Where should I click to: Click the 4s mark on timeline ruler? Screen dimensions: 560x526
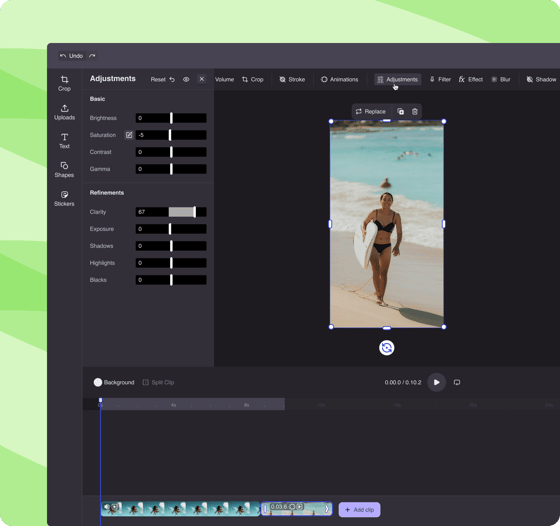tap(173, 405)
